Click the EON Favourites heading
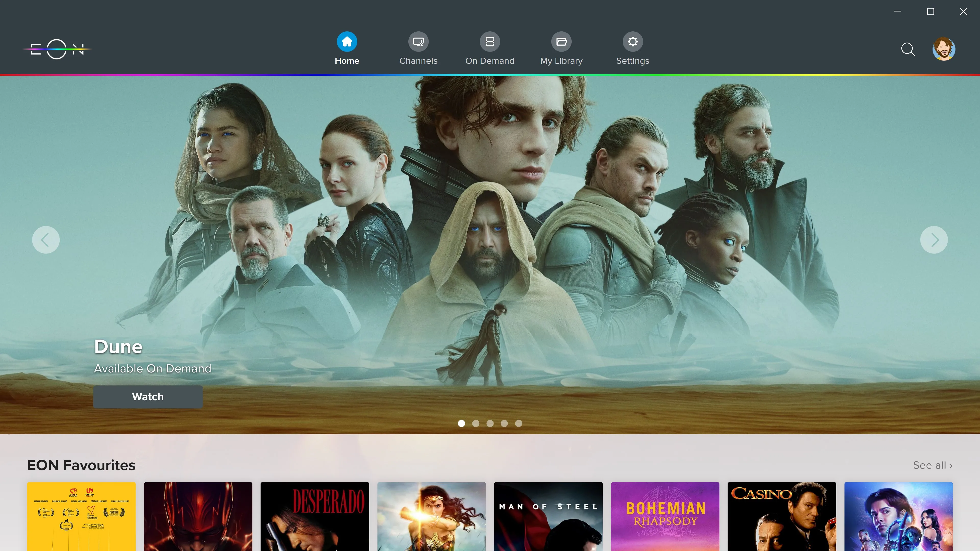 [81, 465]
